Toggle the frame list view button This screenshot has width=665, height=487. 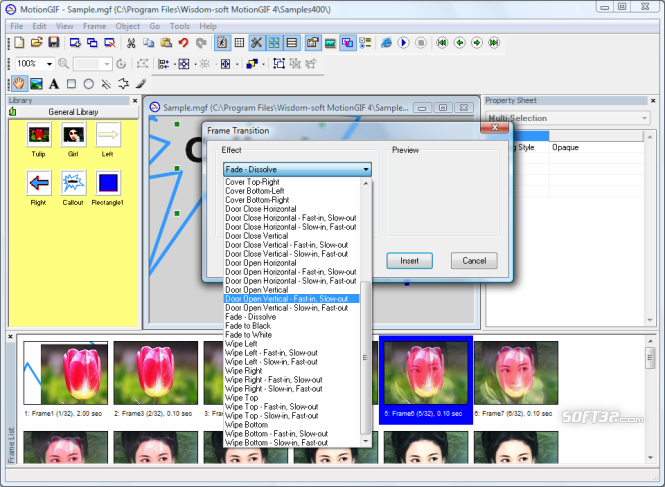[x=292, y=43]
